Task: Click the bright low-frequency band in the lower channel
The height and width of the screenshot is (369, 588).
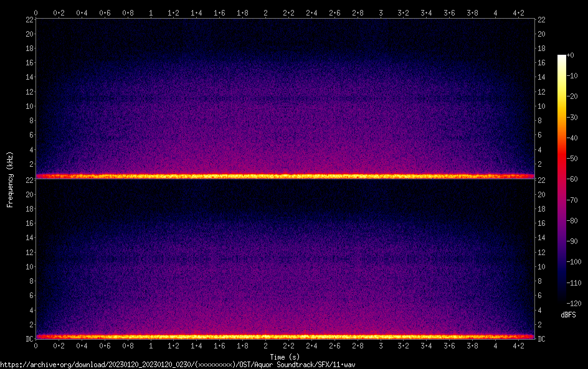Action: (285, 337)
